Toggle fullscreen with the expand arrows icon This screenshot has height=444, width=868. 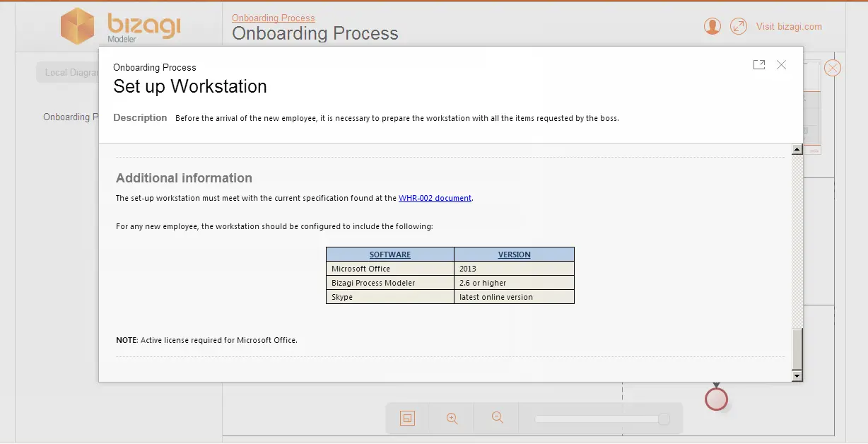739,26
